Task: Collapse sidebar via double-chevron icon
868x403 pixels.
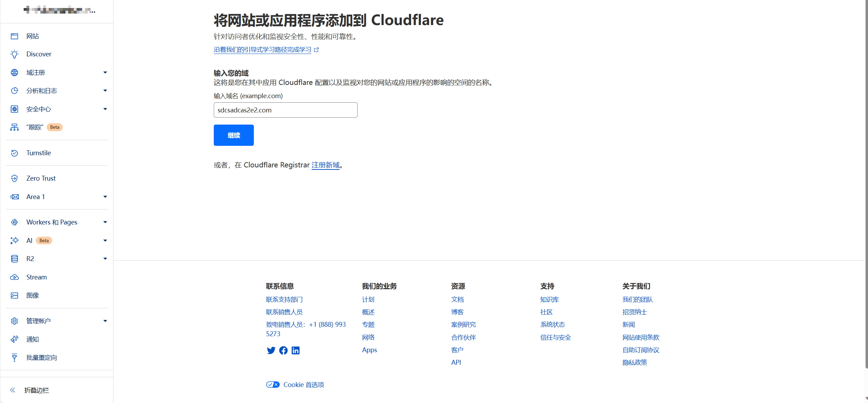Action: [x=13, y=390]
